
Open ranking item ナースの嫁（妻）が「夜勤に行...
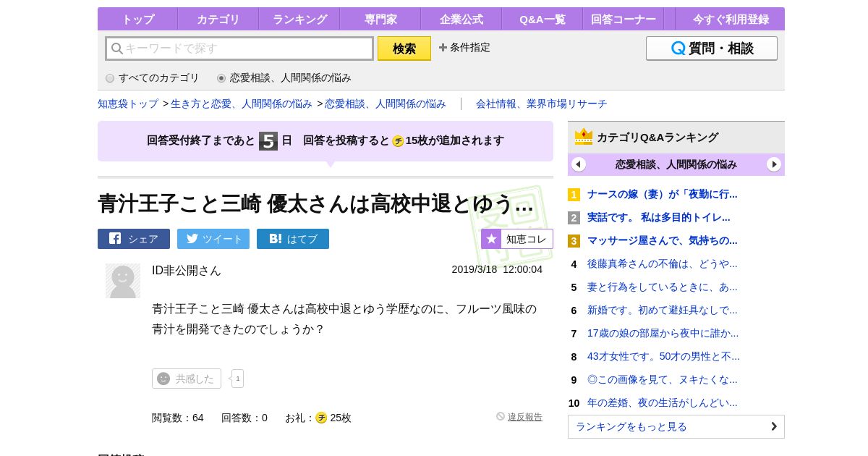tap(663, 194)
